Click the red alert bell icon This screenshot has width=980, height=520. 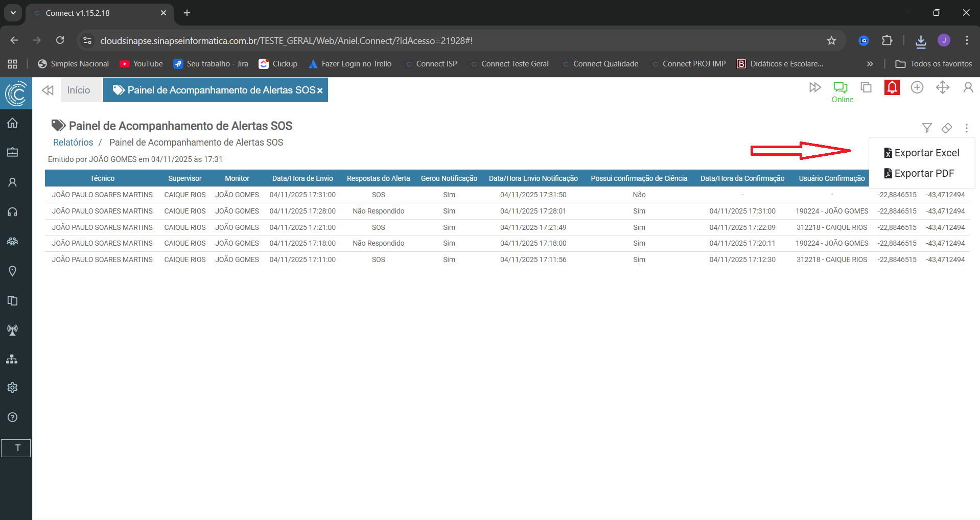click(892, 88)
